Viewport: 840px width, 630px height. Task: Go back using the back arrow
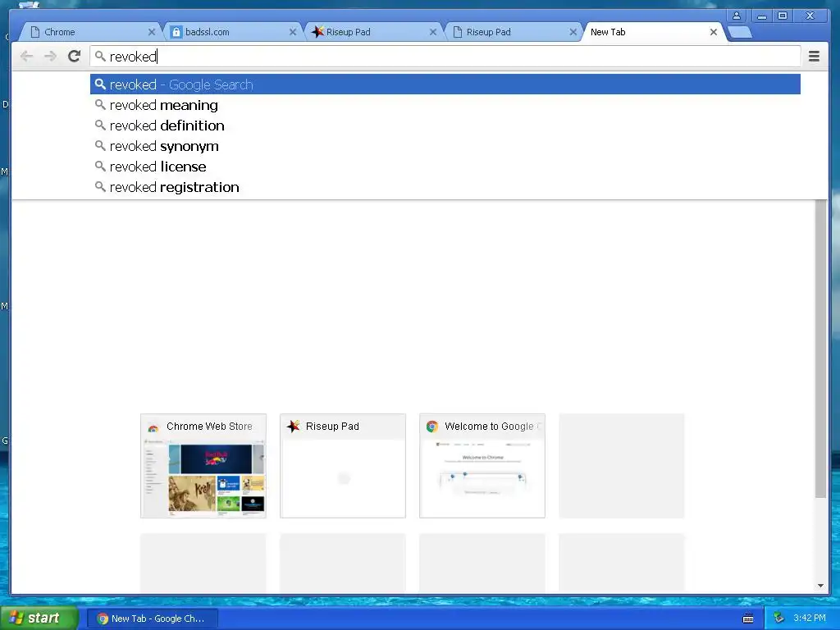click(x=26, y=56)
